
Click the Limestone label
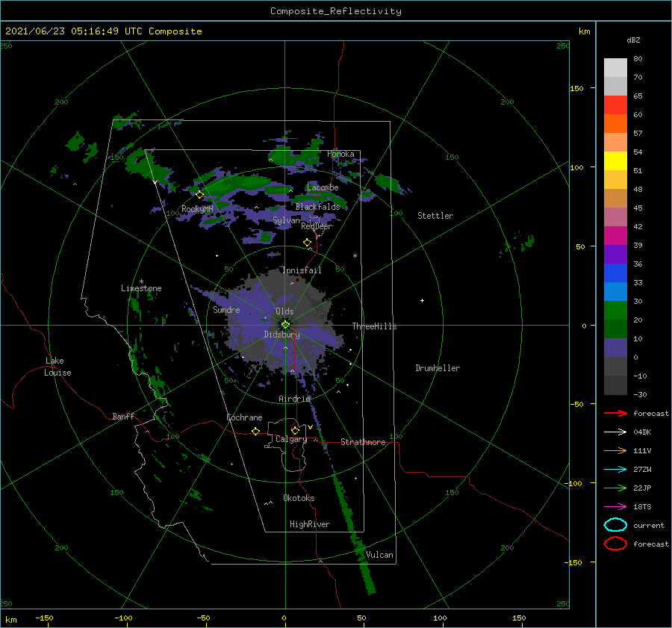pyautogui.click(x=141, y=288)
